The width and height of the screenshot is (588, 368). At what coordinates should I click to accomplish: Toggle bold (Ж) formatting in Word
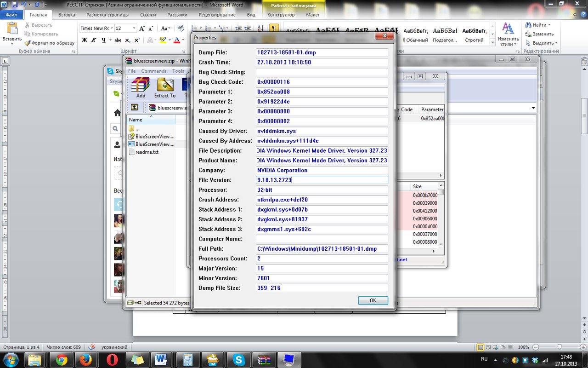coord(84,40)
